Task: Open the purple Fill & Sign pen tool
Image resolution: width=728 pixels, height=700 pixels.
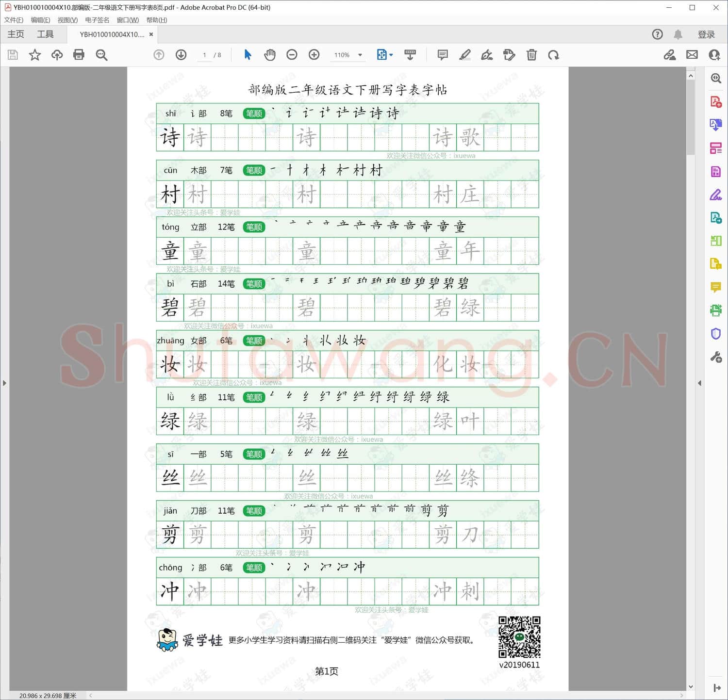Action: [x=716, y=195]
